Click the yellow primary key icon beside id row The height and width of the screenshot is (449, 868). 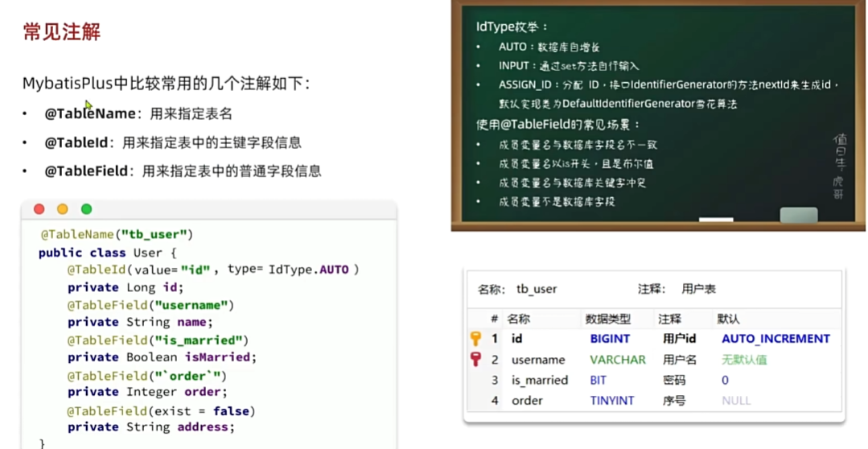(x=475, y=338)
